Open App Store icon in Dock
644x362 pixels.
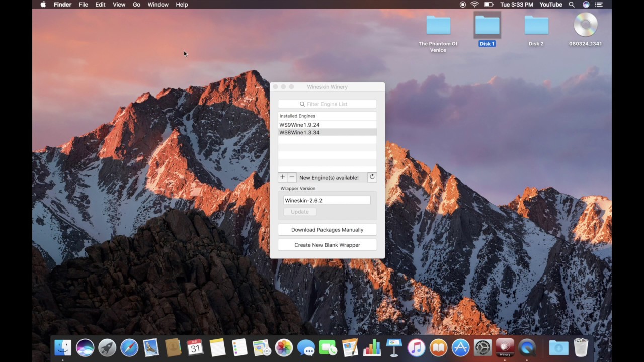pos(460,347)
